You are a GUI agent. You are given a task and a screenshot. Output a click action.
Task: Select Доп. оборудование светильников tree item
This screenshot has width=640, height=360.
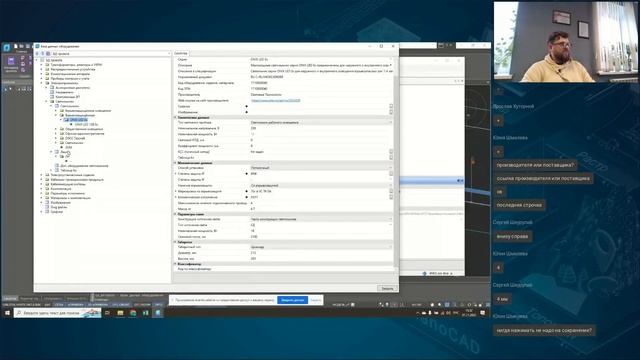(x=84, y=166)
